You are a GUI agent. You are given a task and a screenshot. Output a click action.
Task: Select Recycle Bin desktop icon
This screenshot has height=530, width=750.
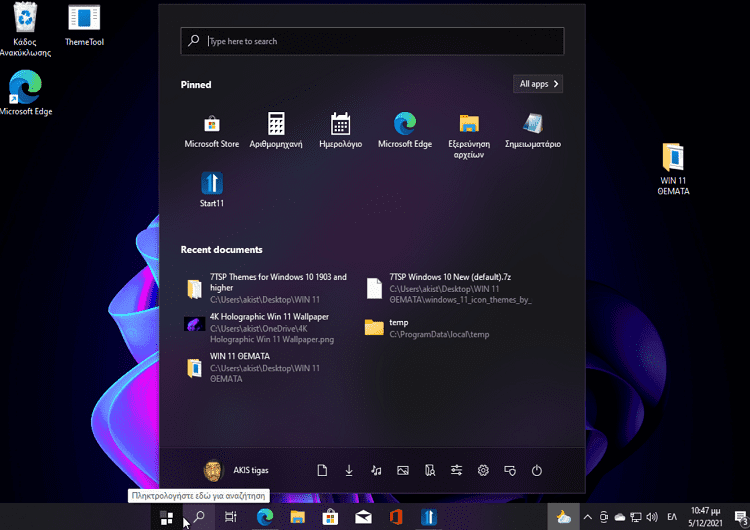[x=25, y=30]
